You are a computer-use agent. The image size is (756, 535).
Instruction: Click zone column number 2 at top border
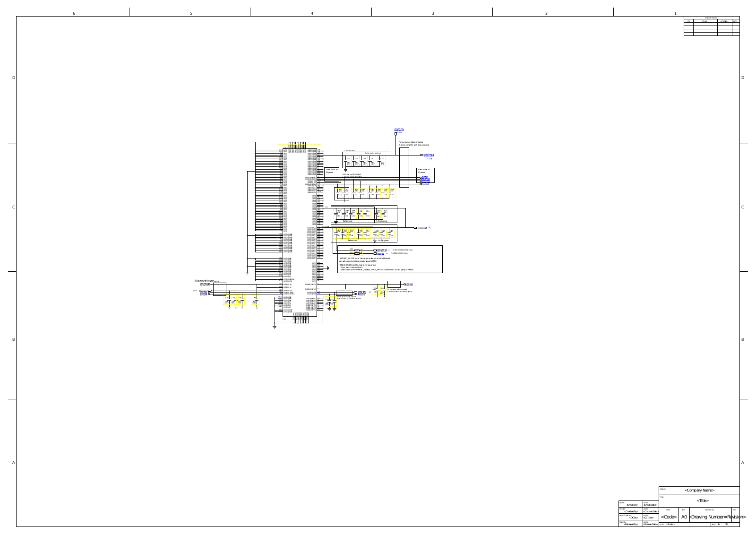point(546,13)
